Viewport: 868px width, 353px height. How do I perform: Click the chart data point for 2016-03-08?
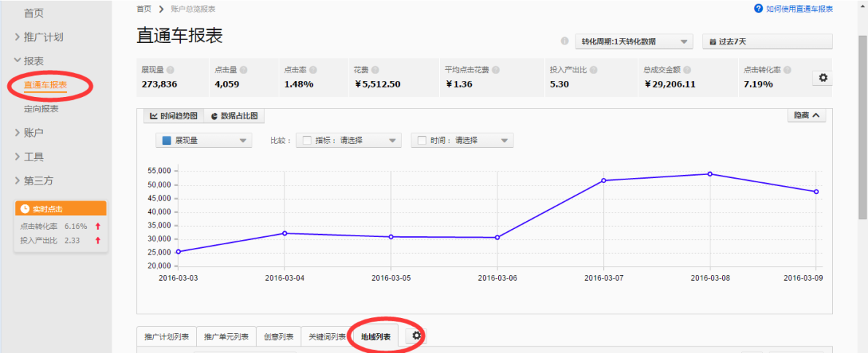click(x=710, y=174)
